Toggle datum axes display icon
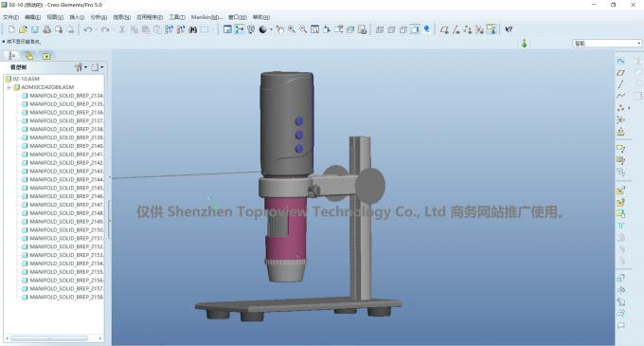644x346 pixels. click(456, 29)
